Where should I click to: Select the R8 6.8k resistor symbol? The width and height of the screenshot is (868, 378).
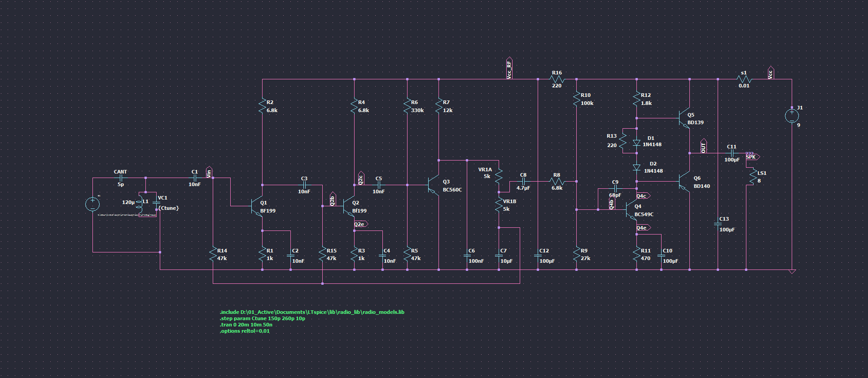click(x=557, y=182)
